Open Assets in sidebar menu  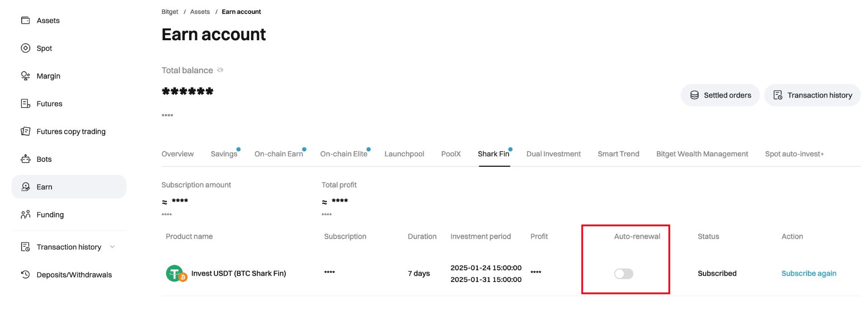pyautogui.click(x=69, y=20)
